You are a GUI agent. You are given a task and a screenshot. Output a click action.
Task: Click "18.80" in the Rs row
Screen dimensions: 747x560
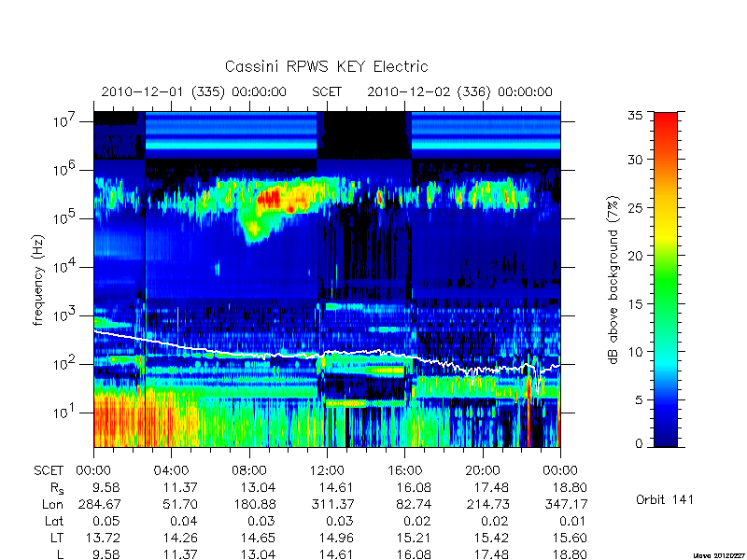570,487
